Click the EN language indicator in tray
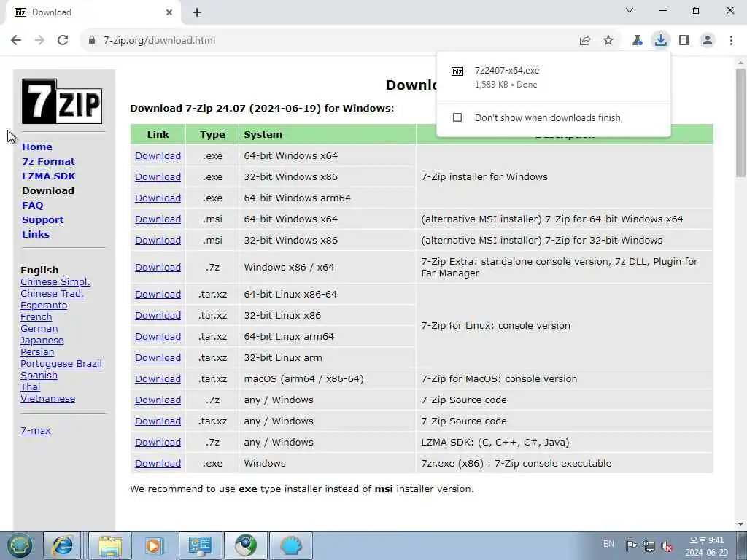The image size is (747, 560). (x=608, y=544)
